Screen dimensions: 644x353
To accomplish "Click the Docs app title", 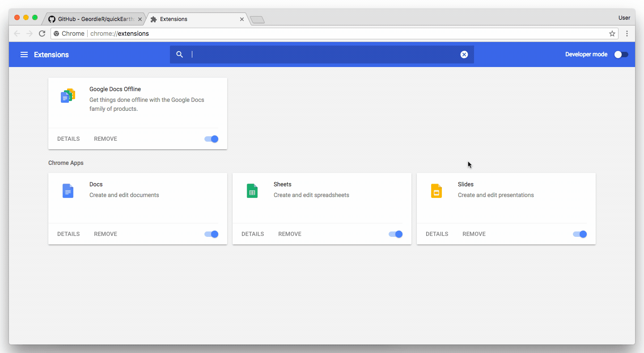I will 96,185.
